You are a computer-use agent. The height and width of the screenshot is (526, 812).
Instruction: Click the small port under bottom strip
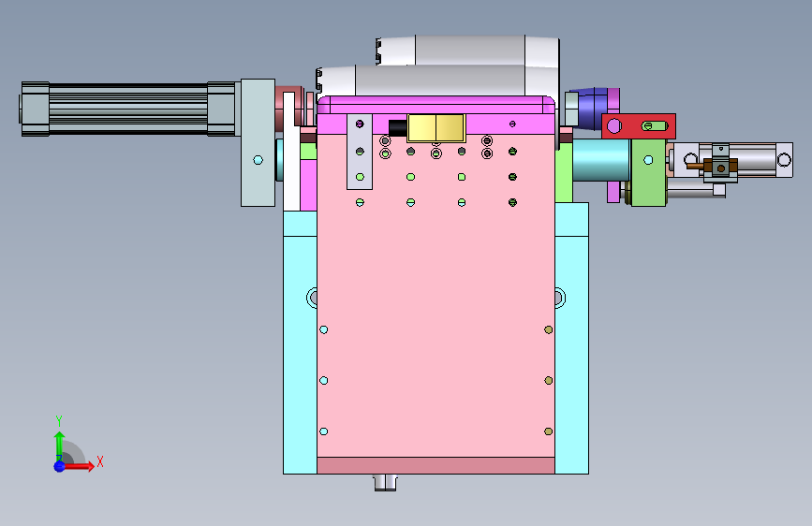[x=385, y=482]
